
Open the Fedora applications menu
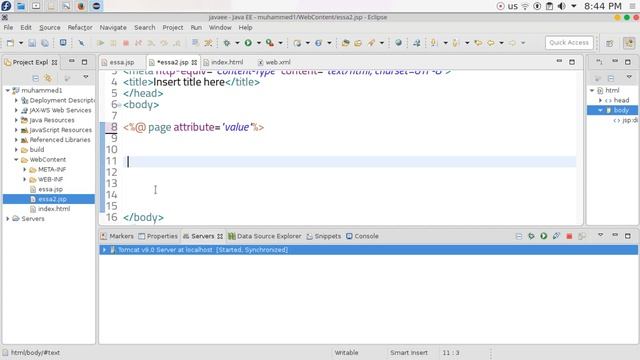(x=6, y=6)
